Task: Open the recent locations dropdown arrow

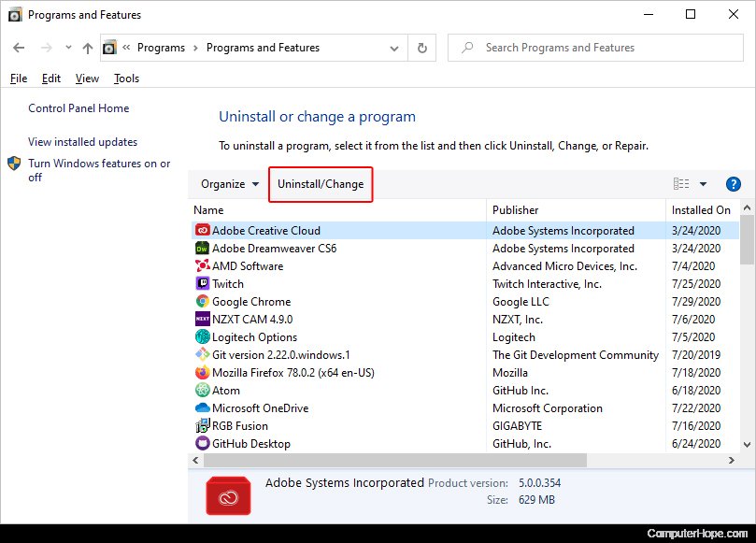Action: click(x=68, y=48)
